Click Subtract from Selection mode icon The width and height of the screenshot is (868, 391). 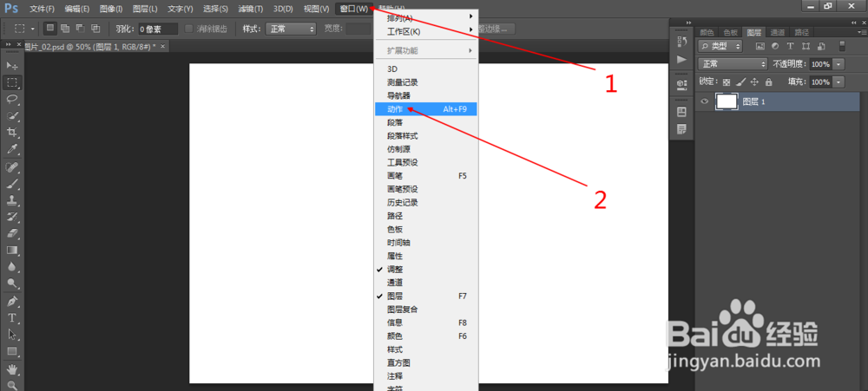pos(80,29)
